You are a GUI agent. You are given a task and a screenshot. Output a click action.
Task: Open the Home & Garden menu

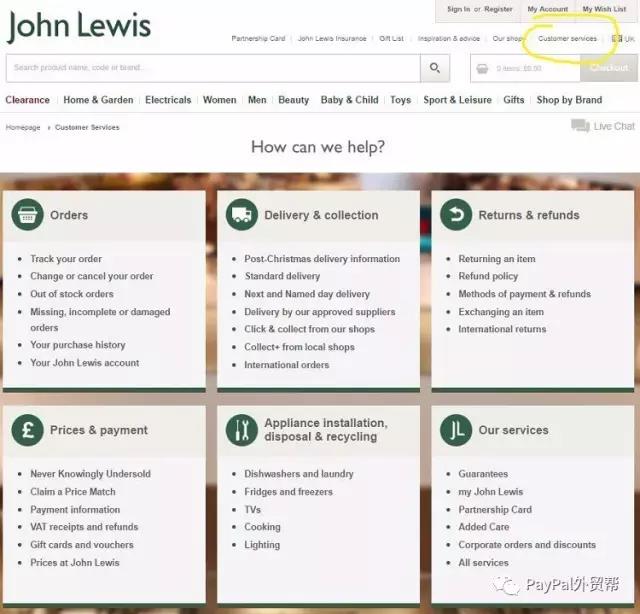pos(98,100)
